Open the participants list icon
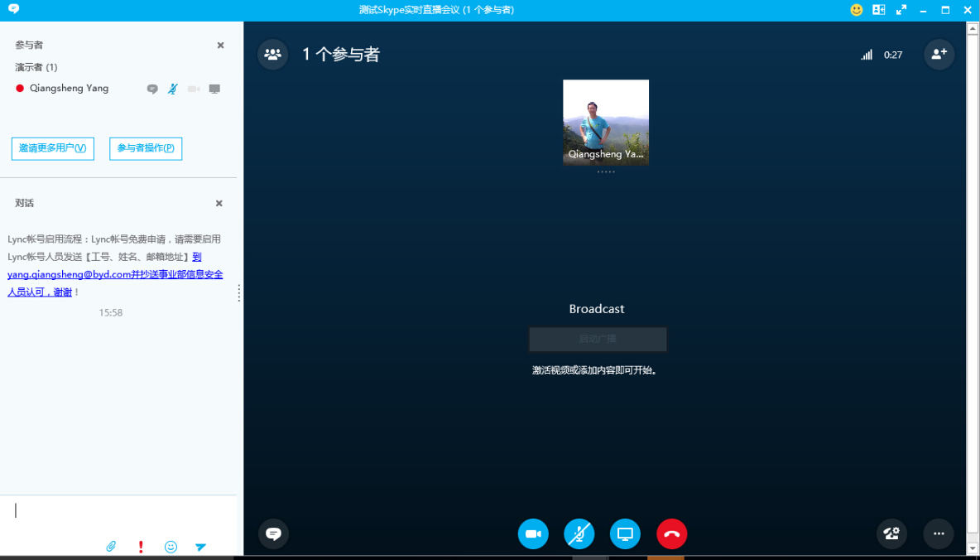The height and width of the screenshot is (560, 980). coord(272,55)
